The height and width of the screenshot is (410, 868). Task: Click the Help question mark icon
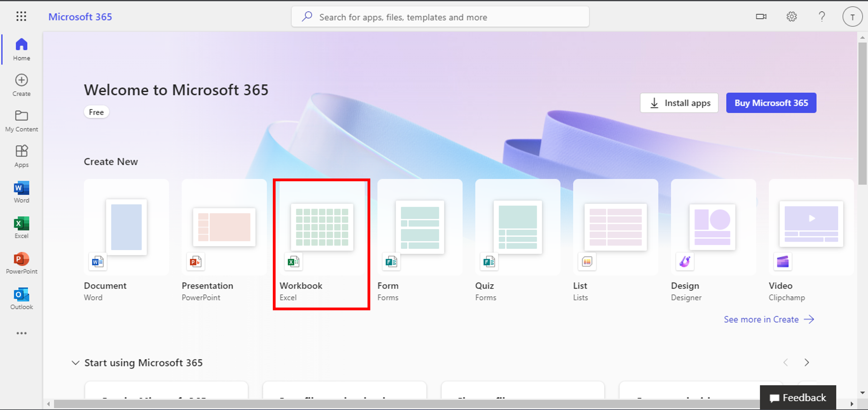click(x=821, y=16)
